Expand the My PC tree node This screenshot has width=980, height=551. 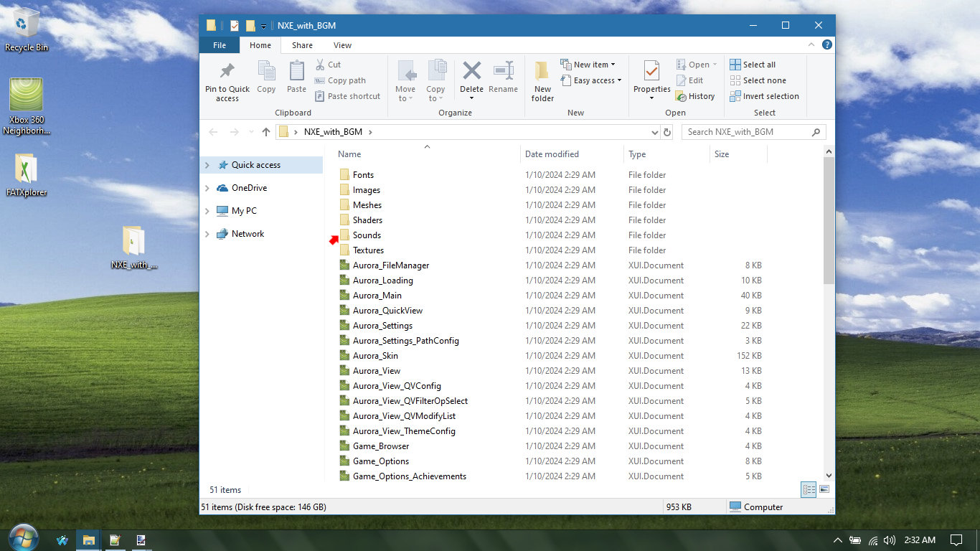[x=207, y=211]
